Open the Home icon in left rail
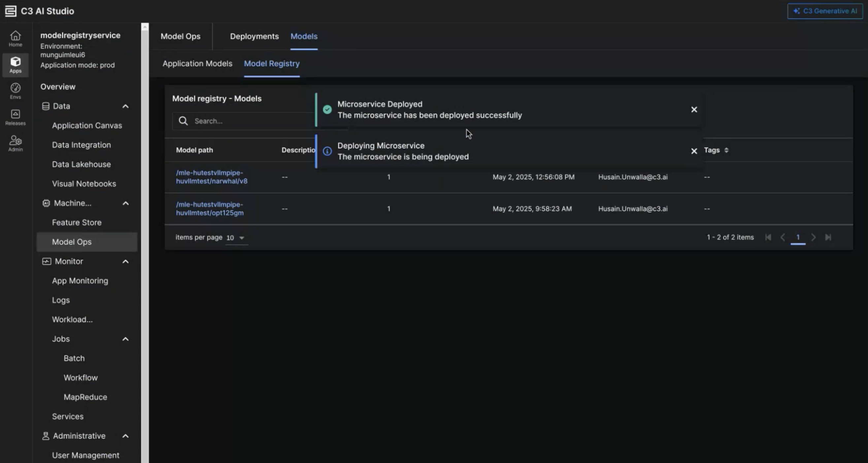868x463 pixels. (15, 38)
